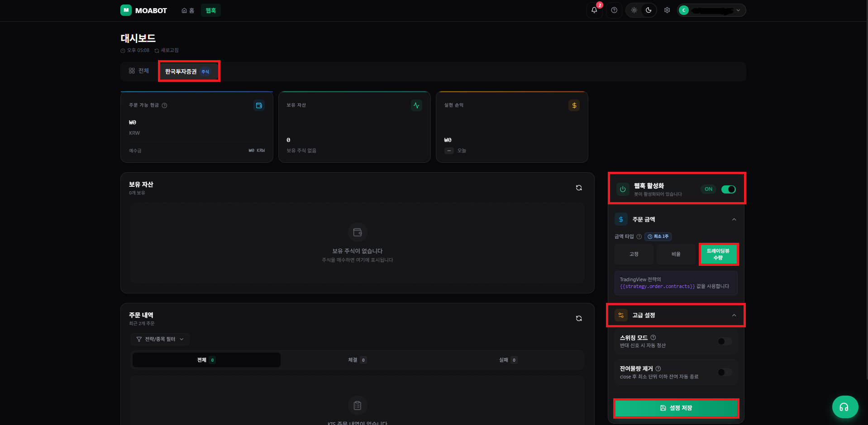Click help icon next to 금액 타입
The width and height of the screenshot is (868, 425).
(x=639, y=236)
